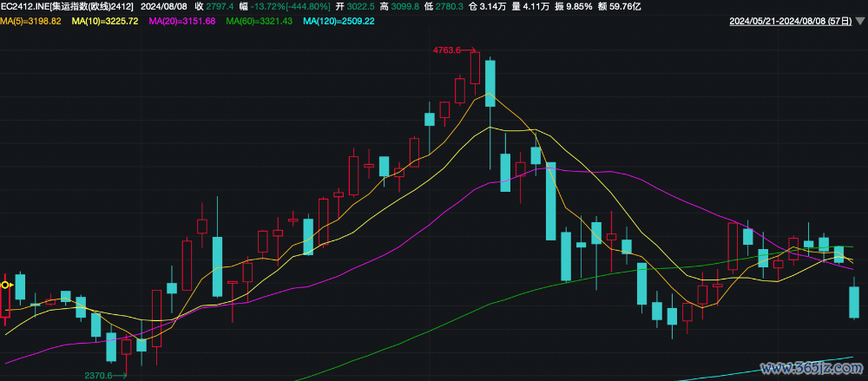This screenshot has height=381, width=868.
Task: Click the high price 高 3099.8
Action: pos(399,7)
